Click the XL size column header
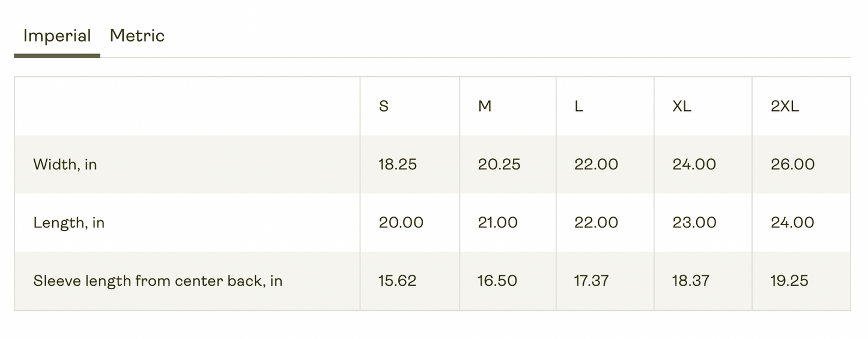868x339 pixels. [x=682, y=106]
